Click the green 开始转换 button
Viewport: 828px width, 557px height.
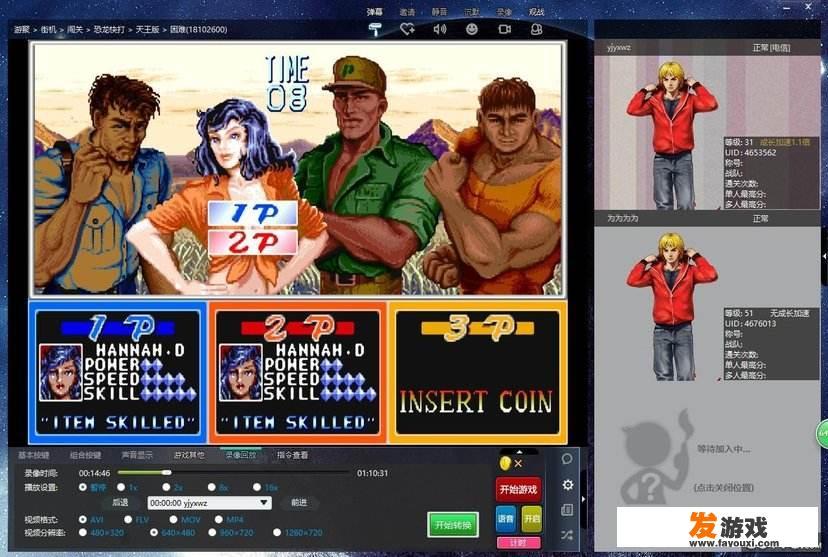[453, 525]
